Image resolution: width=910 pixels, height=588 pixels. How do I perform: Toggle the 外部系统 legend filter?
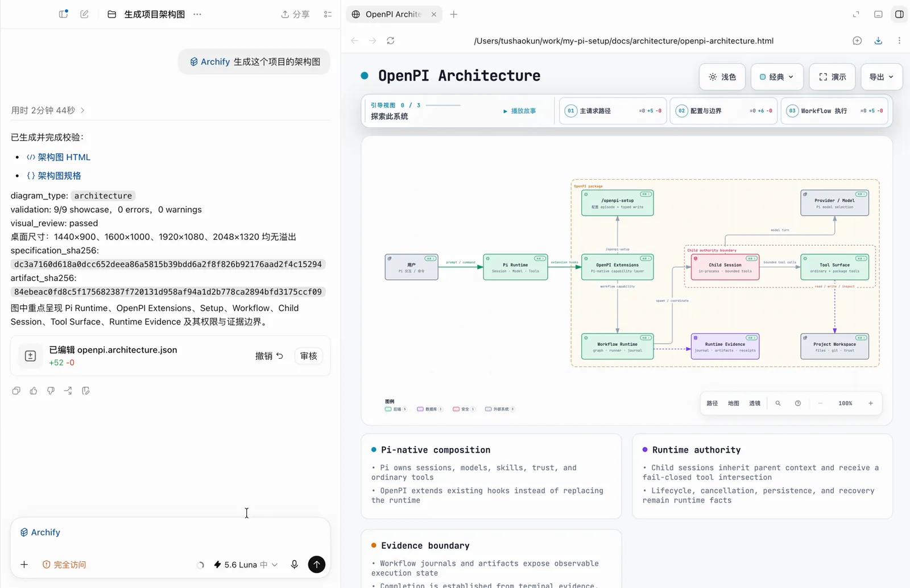pos(499,409)
